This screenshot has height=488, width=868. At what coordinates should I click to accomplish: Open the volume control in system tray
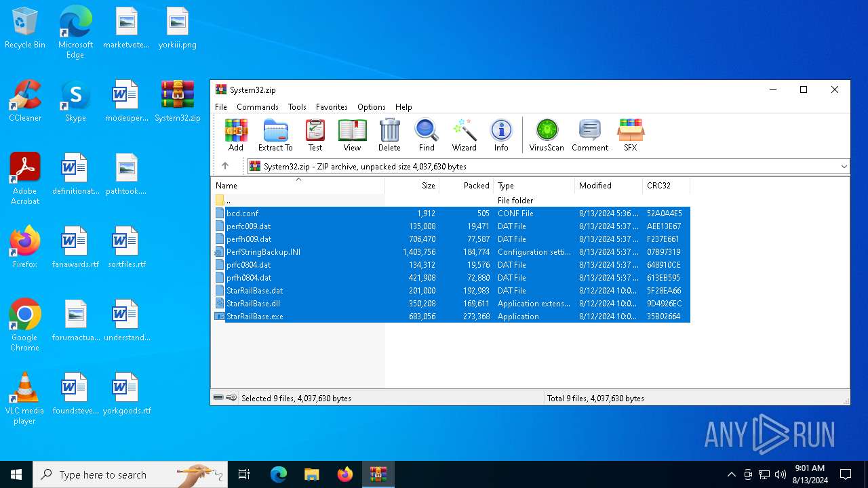pyautogui.click(x=781, y=474)
